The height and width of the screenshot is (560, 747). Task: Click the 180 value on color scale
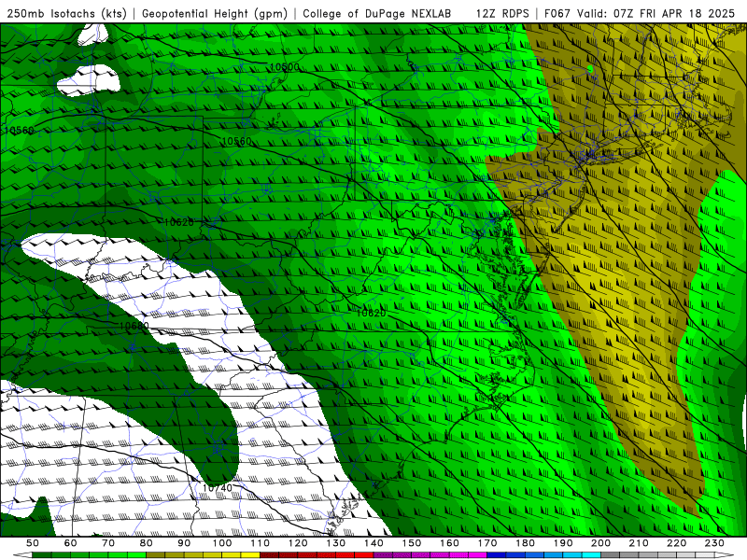(525, 543)
